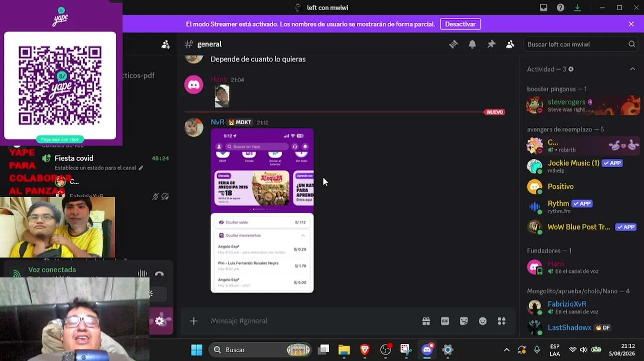
Task: Open the apps launcher icon in message bar
Action: click(502, 321)
